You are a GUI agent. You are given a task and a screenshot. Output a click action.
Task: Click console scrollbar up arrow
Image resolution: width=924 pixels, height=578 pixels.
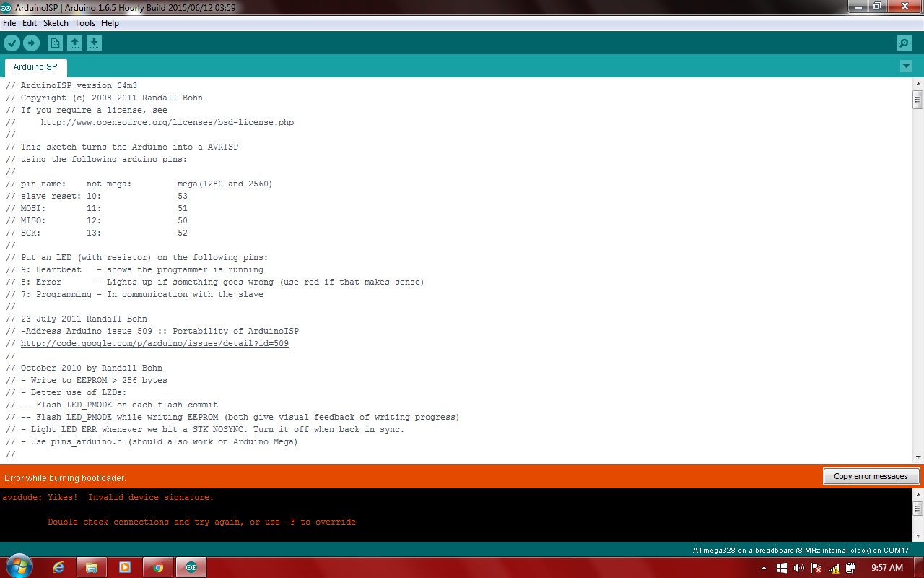(918, 494)
